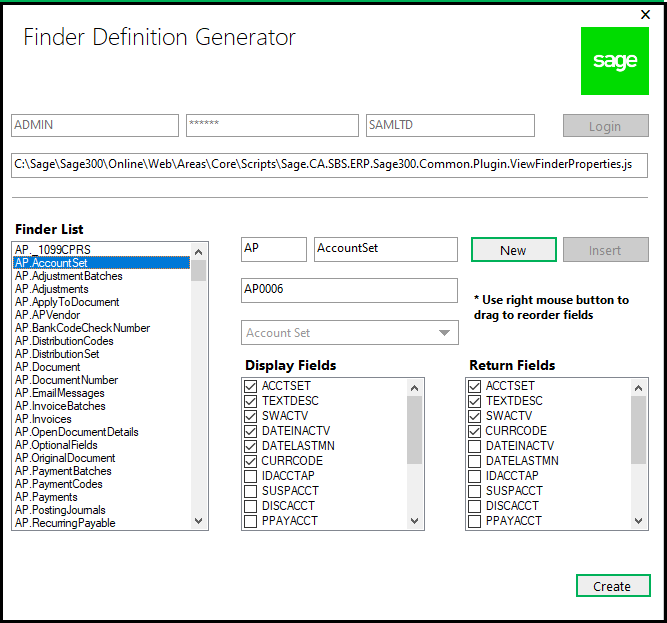The image size is (667, 623).
Task: Uncheck DATELASTMN in Display Fields
Action: [x=251, y=446]
